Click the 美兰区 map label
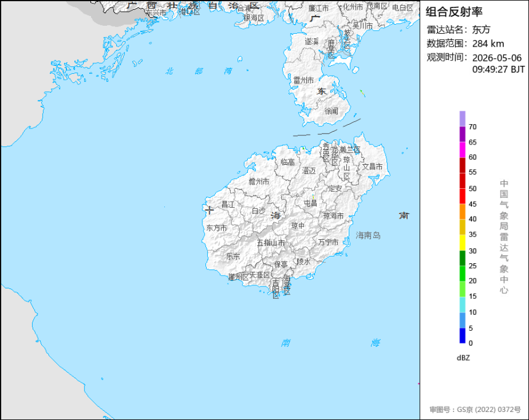The image size is (529, 420). click(x=349, y=149)
